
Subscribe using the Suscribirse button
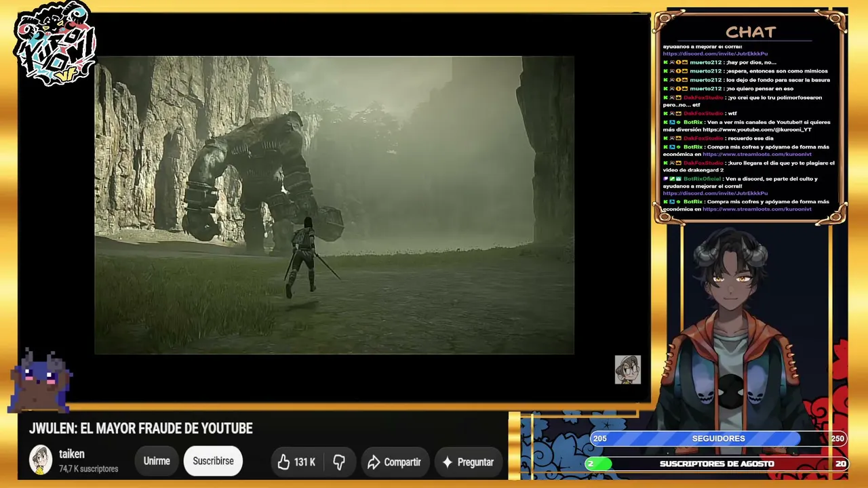(213, 461)
